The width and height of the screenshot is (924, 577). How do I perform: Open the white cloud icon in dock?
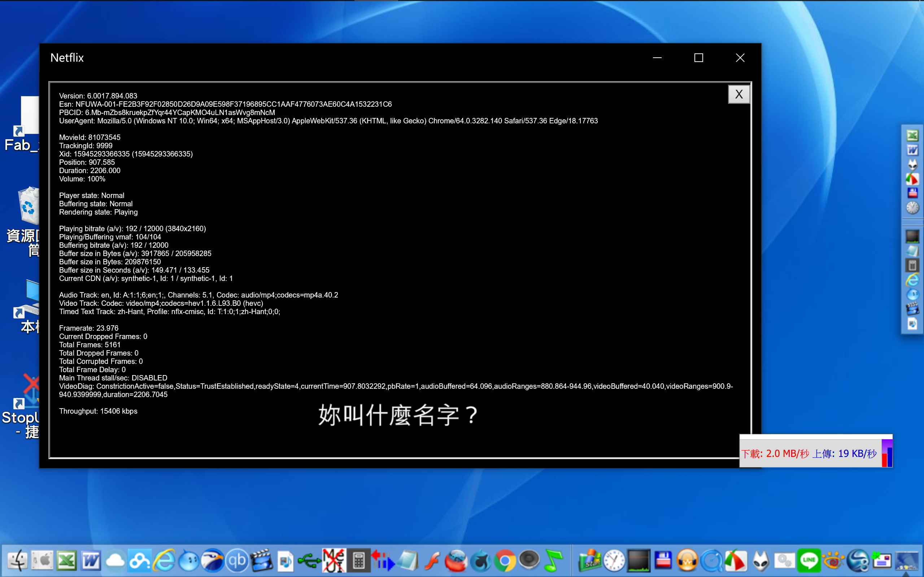(x=115, y=560)
